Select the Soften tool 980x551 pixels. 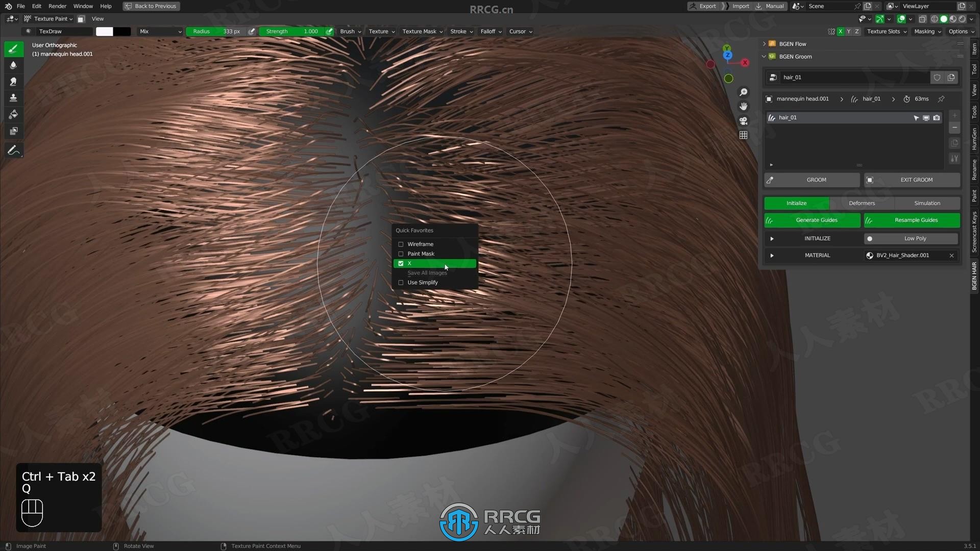coord(13,65)
